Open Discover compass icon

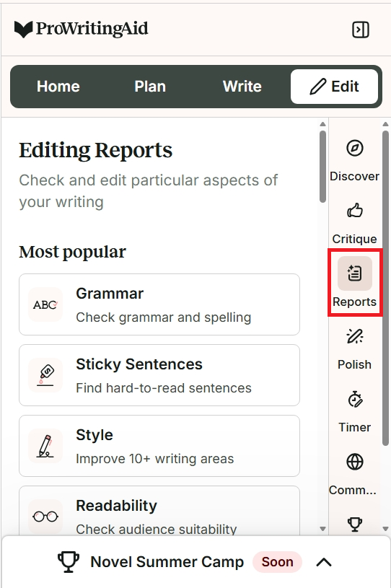355,148
